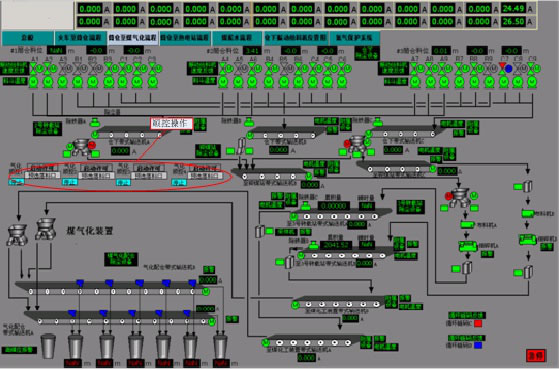Open the 顺控4 sequence selection box
The height and width of the screenshot is (370, 559).
(x=205, y=176)
